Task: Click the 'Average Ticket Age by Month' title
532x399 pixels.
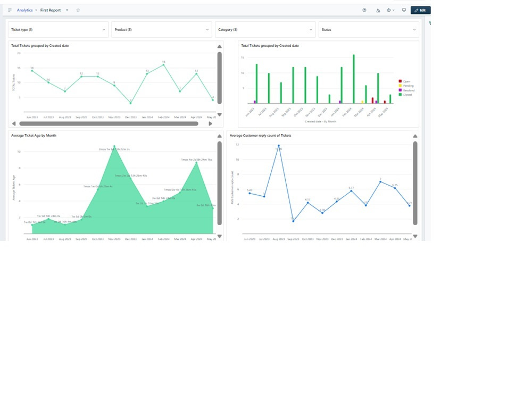Action: point(34,135)
